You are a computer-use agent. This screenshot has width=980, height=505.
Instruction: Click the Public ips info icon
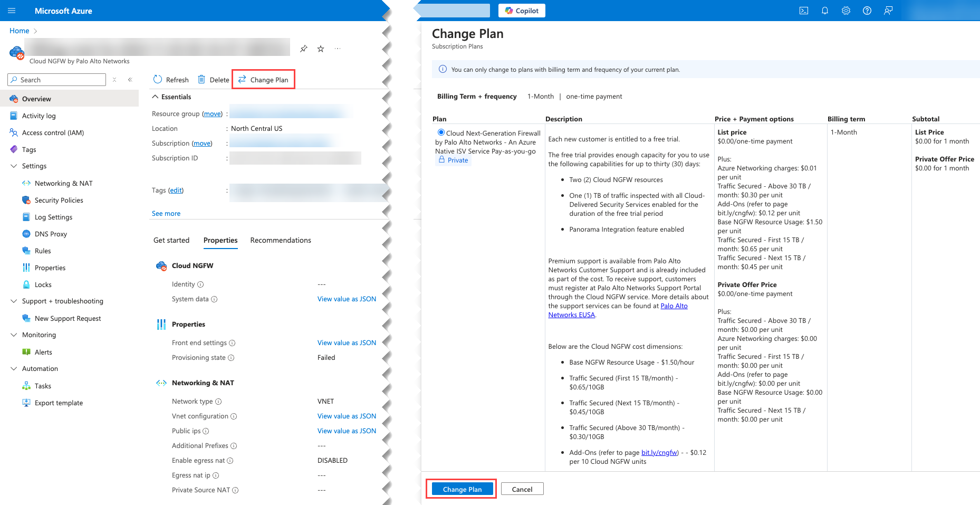(206, 431)
